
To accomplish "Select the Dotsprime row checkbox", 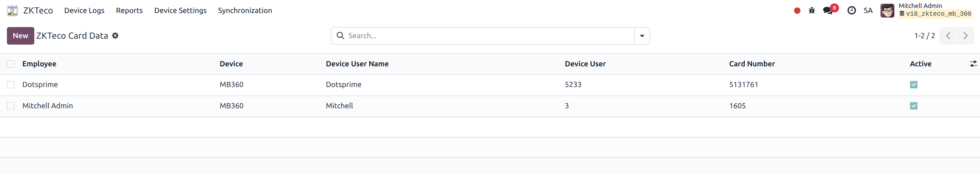I will click(11, 85).
